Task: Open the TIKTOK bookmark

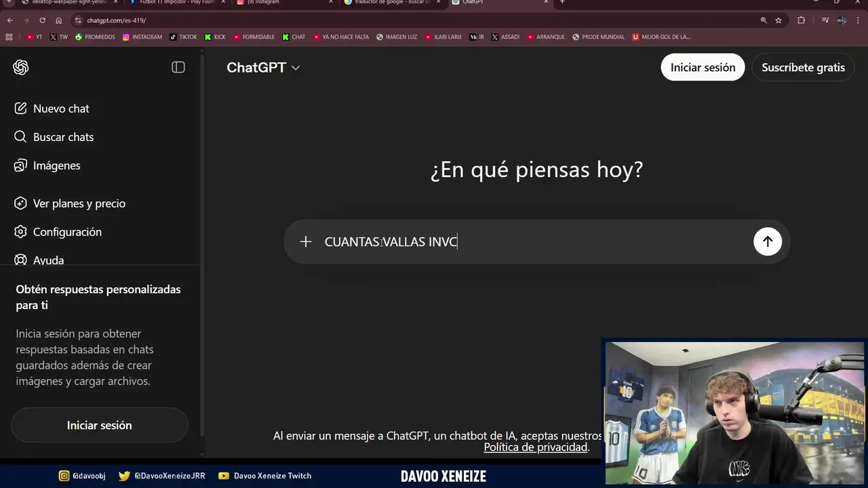Action: [x=183, y=37]
